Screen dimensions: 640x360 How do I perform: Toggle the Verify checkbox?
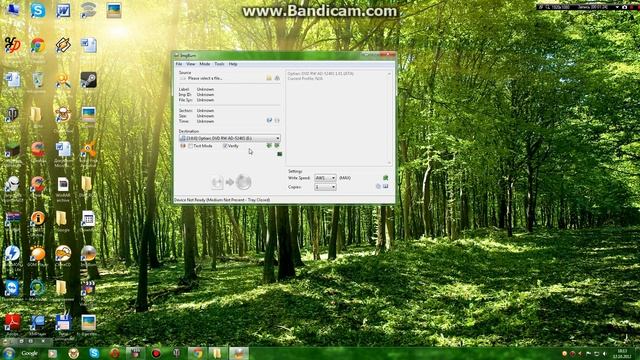click(225, 146)
